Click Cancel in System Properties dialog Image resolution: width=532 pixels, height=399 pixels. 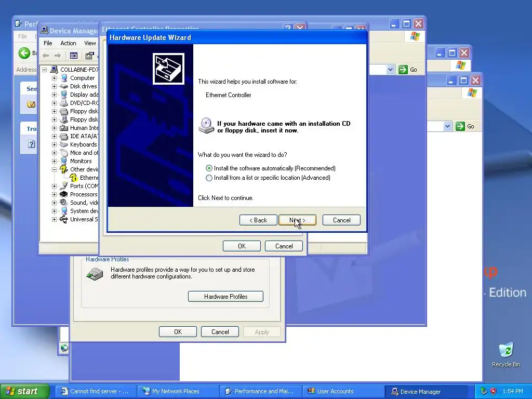point(220,332)
